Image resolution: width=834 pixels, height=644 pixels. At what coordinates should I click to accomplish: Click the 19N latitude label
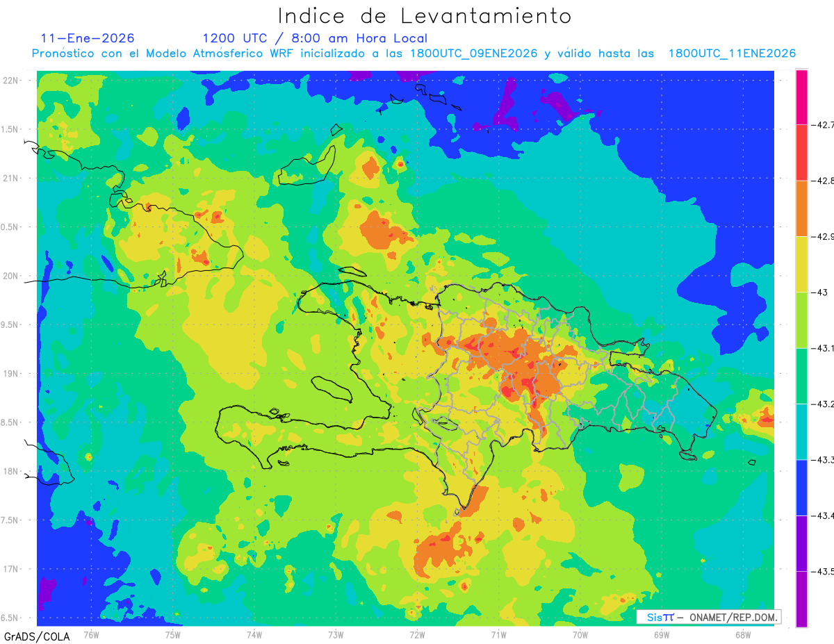(12, 374)
